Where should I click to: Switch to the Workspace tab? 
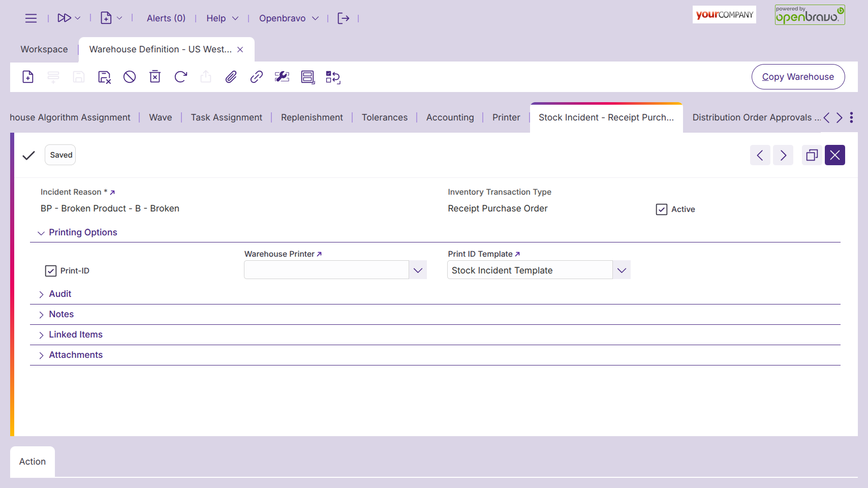44,49
